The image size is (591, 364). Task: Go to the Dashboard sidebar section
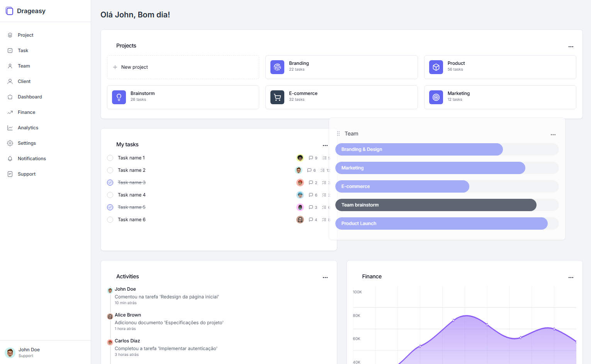click(x=30, y=97)
